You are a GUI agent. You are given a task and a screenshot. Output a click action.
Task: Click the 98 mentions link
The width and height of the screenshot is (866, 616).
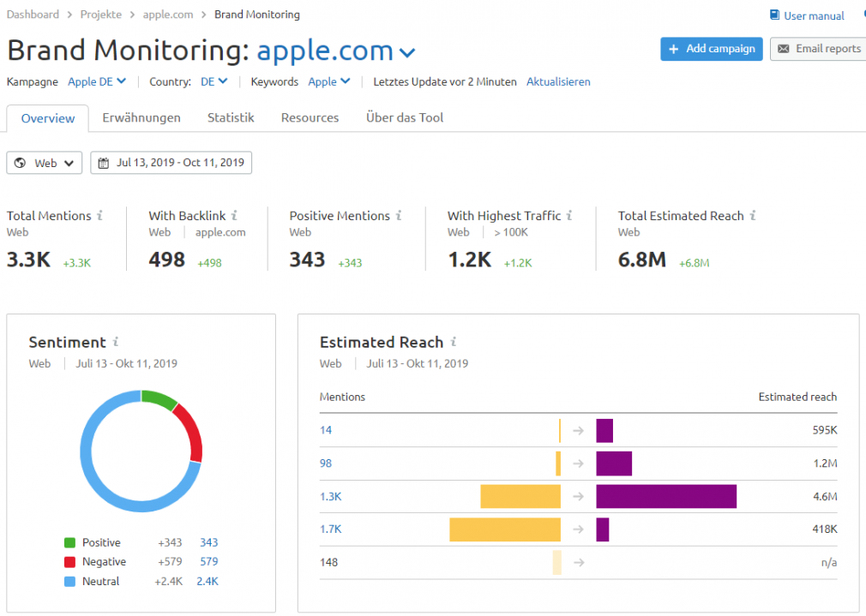(326, 463)
